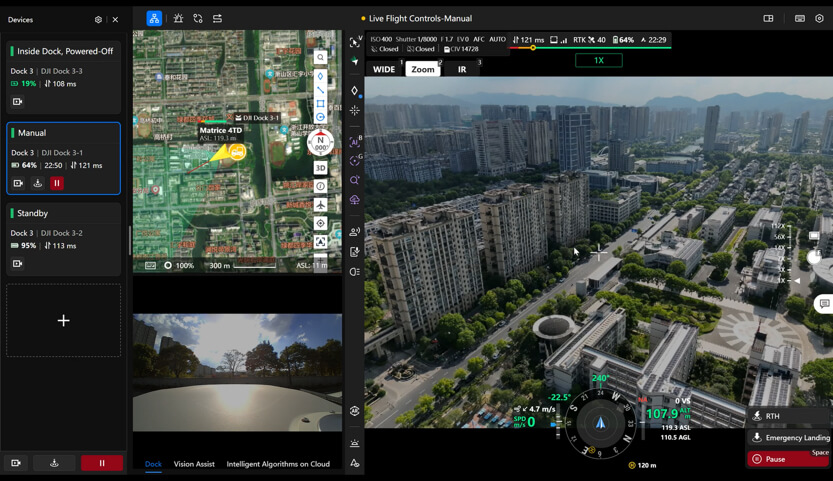
Task: Select the map circle annotation tool
Action: click(320, 117)
